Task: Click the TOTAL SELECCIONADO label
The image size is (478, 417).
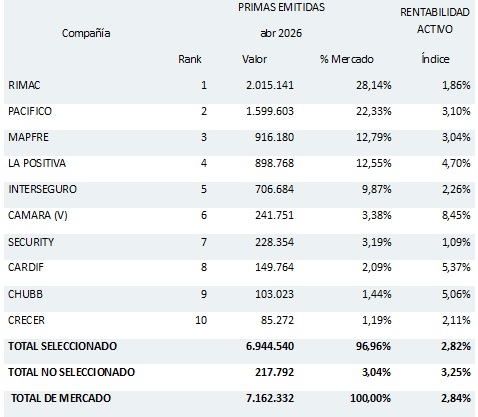Action: (62, 346)
